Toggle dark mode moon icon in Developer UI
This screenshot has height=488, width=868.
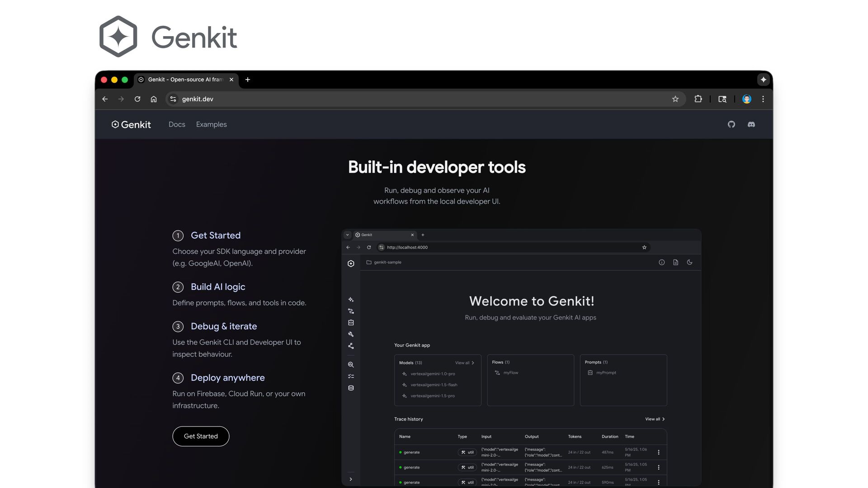[x=689, y=262]
